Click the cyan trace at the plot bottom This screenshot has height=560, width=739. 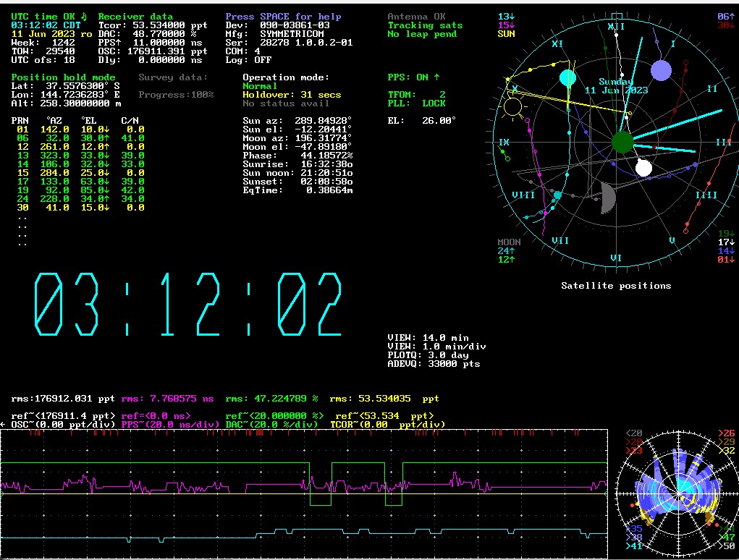pyautogui.click(x=304, y=535)
